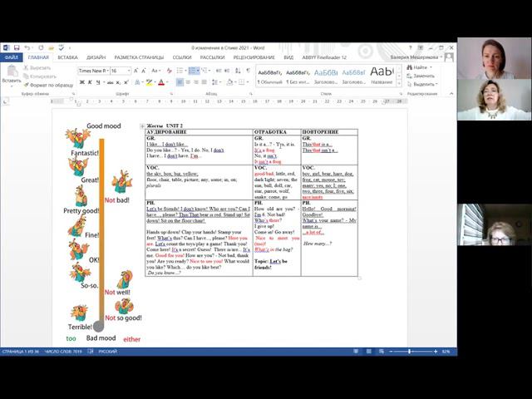Toggle bold (Ж) formatting
This screenshot has height=399, width=532.
coord(81,82)
